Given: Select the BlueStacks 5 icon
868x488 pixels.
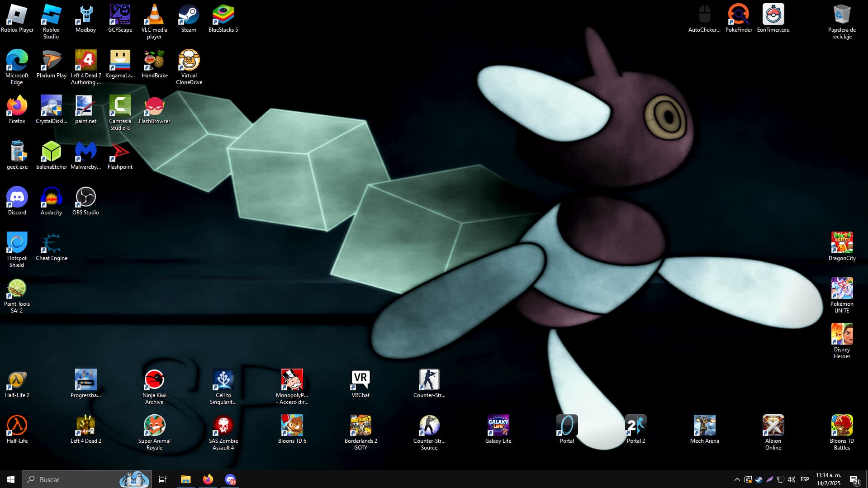Looking at the screenshot, I should (x=223, y=18).
